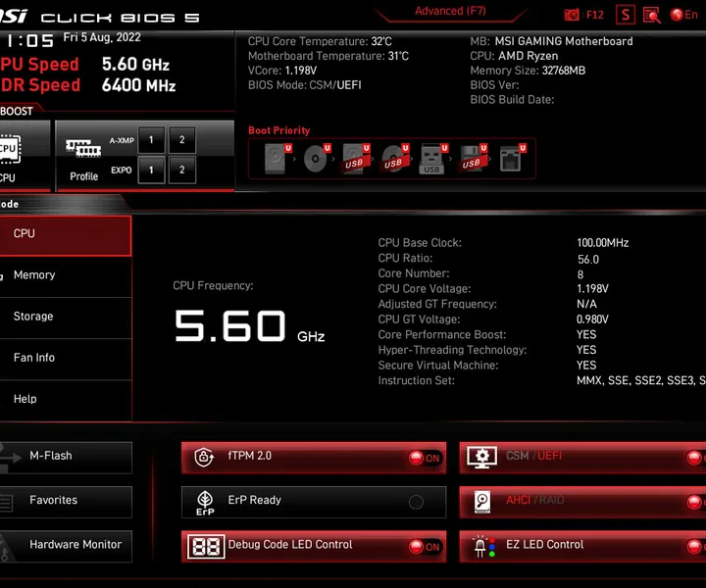
Task: Click the CPU GT Voltage value 0.980V
Action: click(592, 319)
